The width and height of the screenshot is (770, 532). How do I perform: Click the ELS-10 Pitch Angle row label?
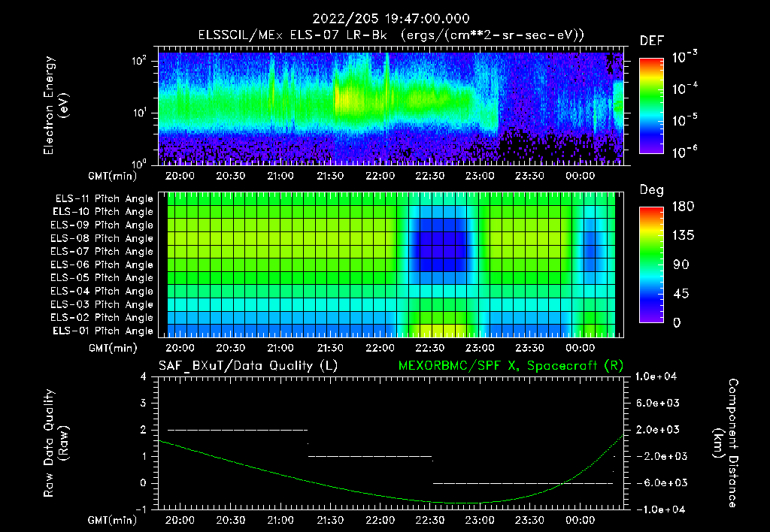click(103, 212)
